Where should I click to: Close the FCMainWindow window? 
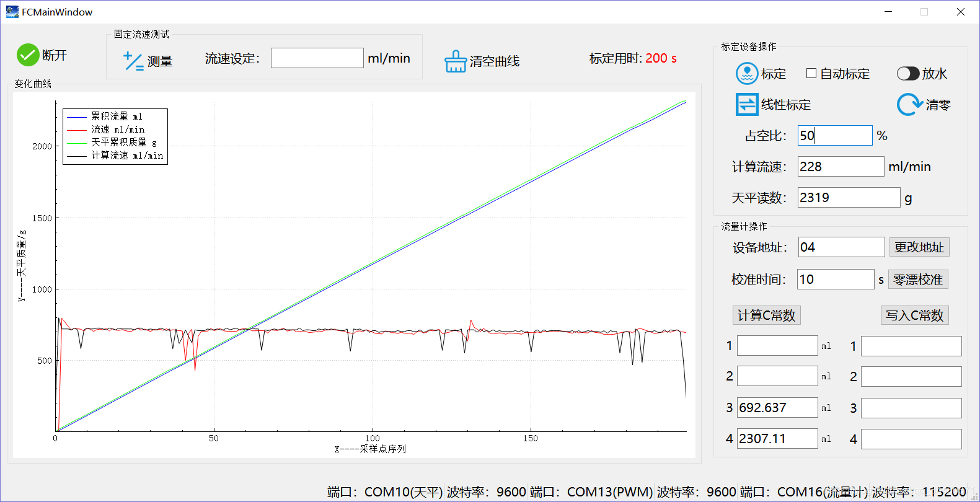pyautogui.click(x=961, y=12)
